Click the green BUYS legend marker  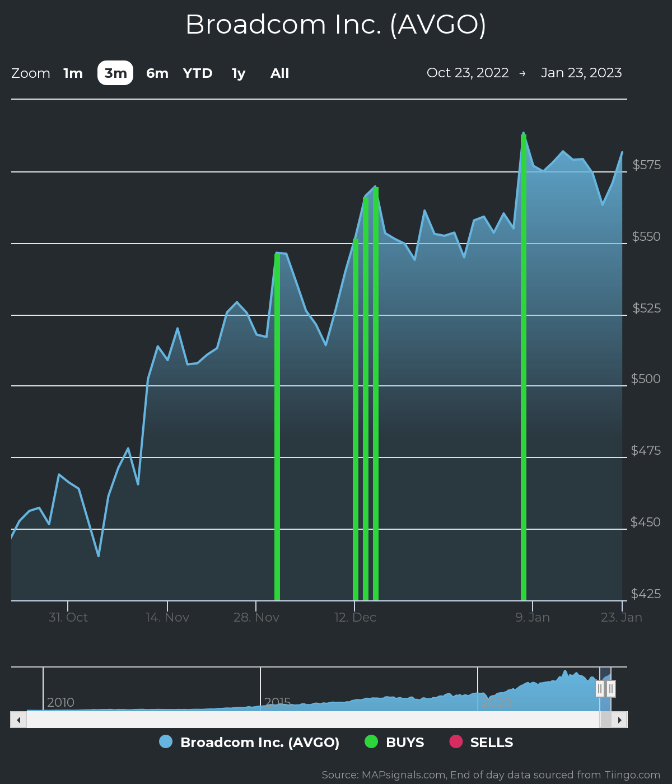pos(371,741)
